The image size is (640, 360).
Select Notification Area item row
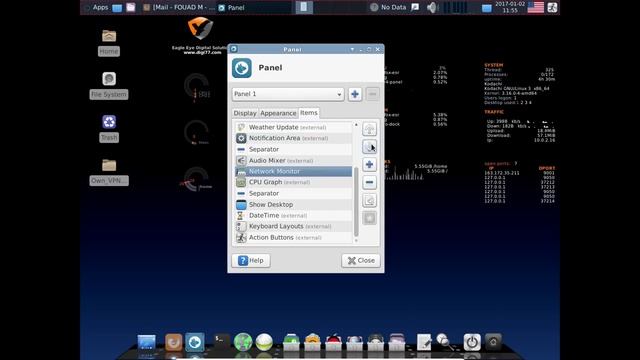pos(293,138)
